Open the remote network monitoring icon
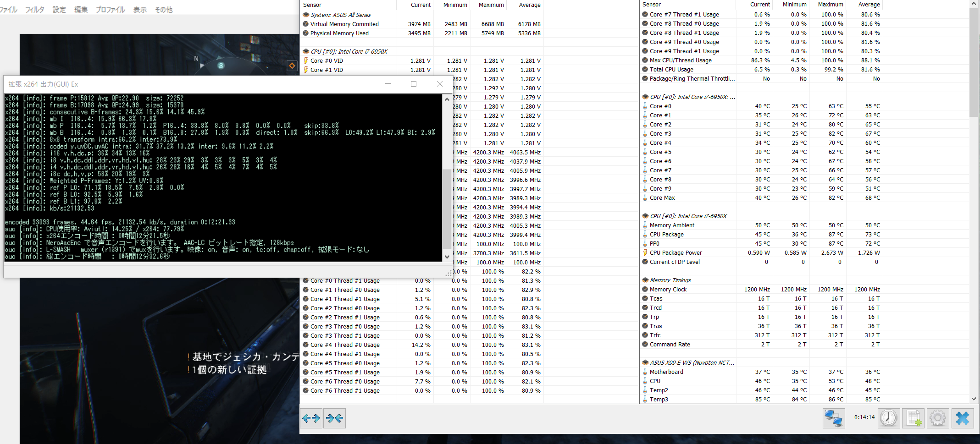 (834, 418)
